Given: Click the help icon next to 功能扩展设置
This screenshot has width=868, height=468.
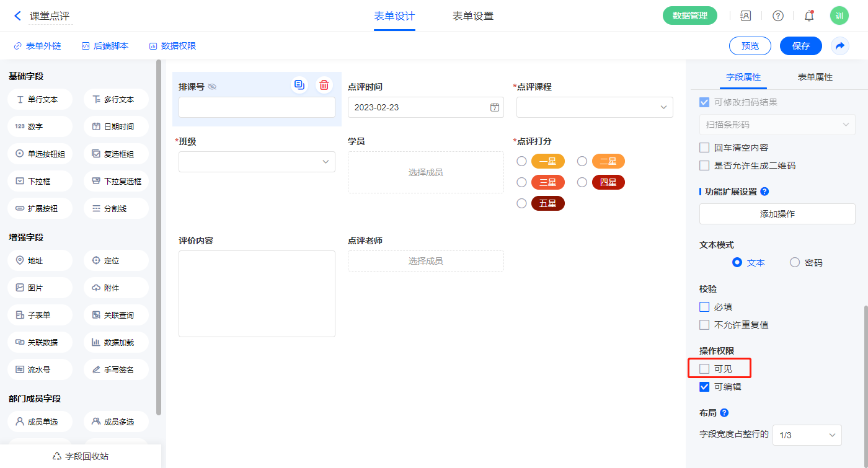Looking at the screenshot, I should [764, 192].
